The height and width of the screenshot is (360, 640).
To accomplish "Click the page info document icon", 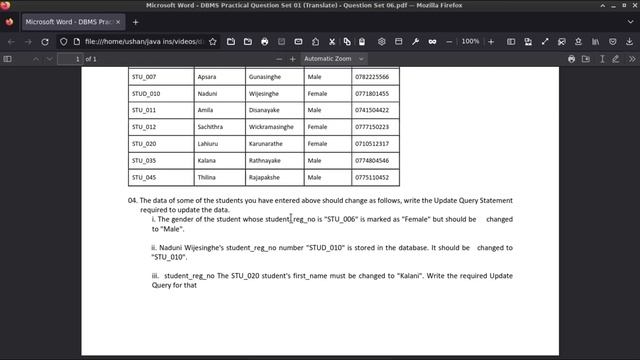I will pyautogui.click(x=76, y=42).
